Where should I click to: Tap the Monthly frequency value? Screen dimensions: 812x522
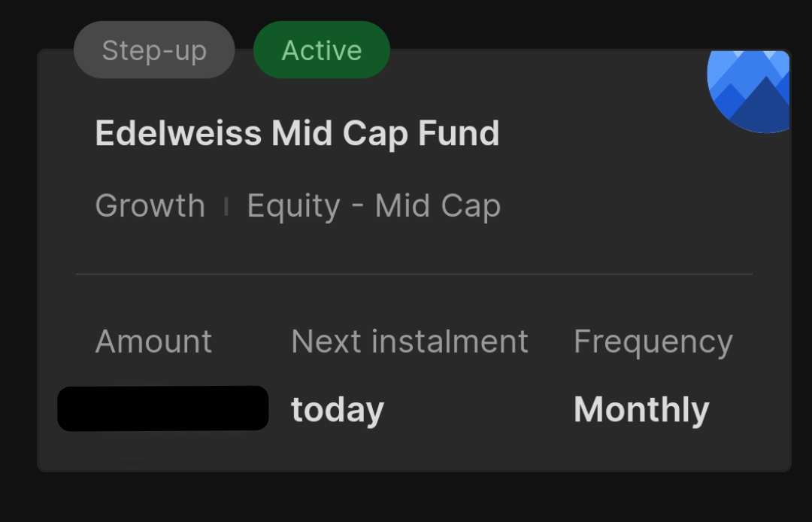(x=641, y=410)
